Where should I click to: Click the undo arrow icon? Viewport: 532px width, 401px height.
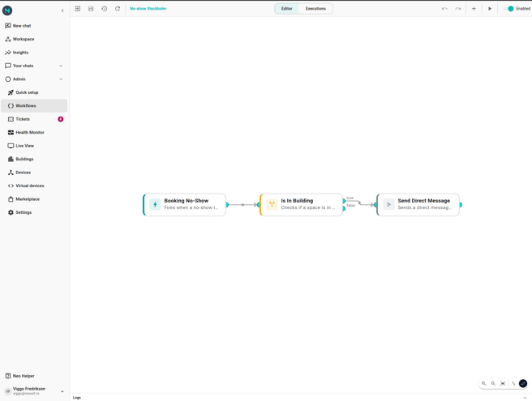pyautogui.click(x=444, y=8)
